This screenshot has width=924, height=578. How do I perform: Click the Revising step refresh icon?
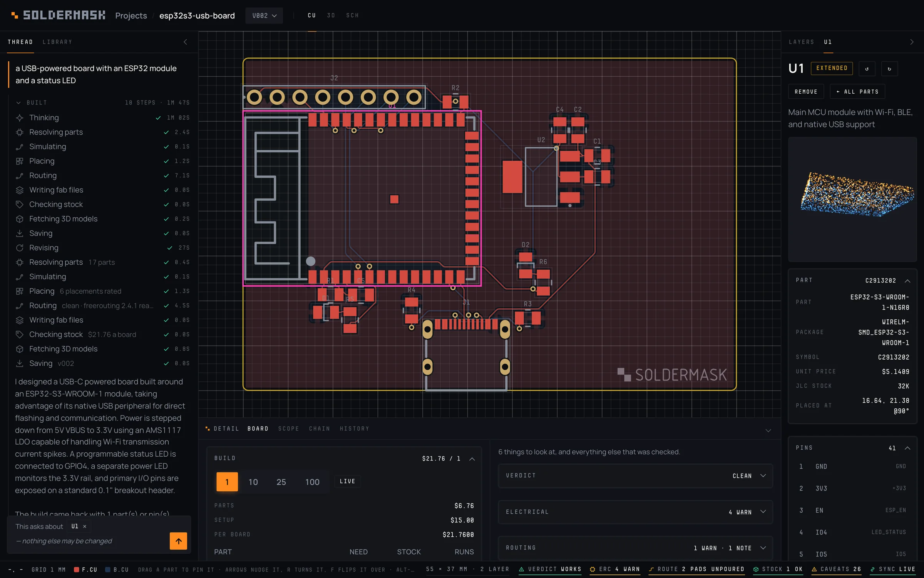(20, 248)
